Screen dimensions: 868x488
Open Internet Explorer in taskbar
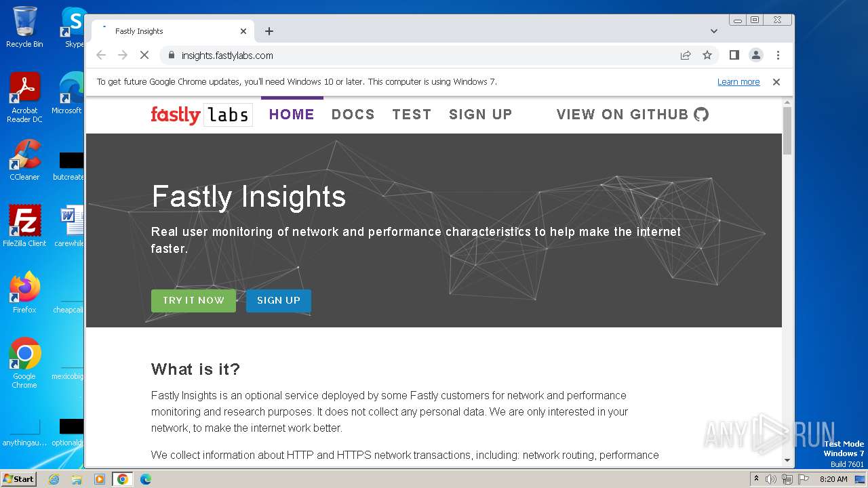click(54, 479)
